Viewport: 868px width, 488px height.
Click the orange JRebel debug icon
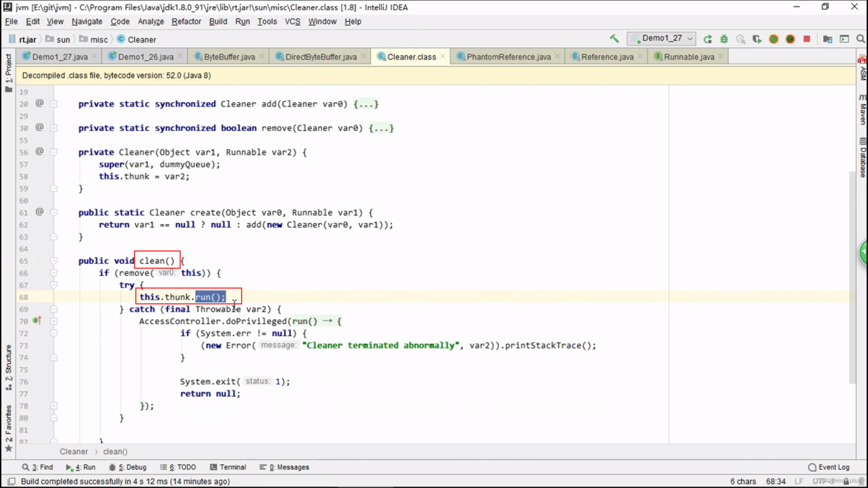pos(790,39)
